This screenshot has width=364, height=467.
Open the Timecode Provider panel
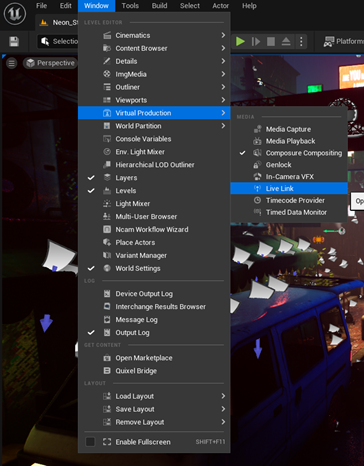289,200
